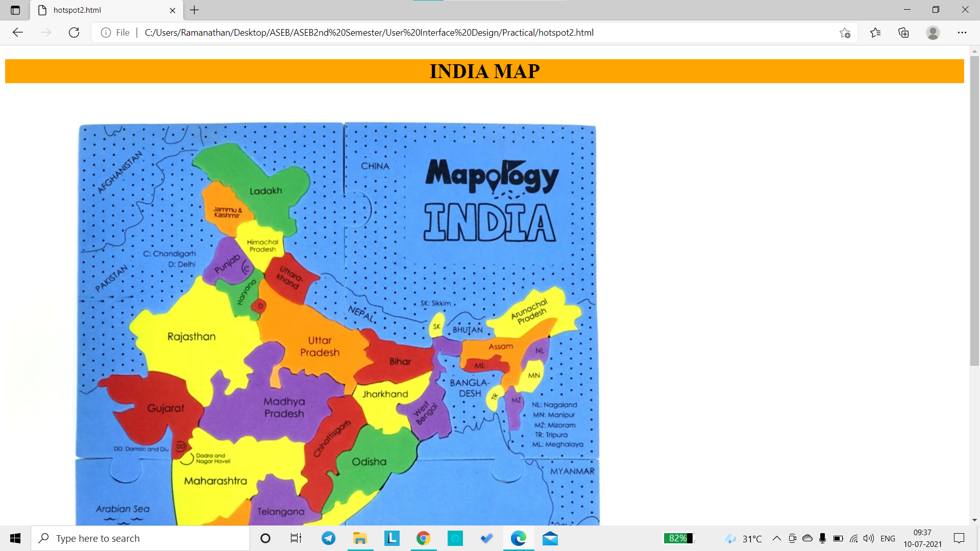Click the address bar URL
Image resolution: width=980 pixels, height=551 pixels.
369,33
